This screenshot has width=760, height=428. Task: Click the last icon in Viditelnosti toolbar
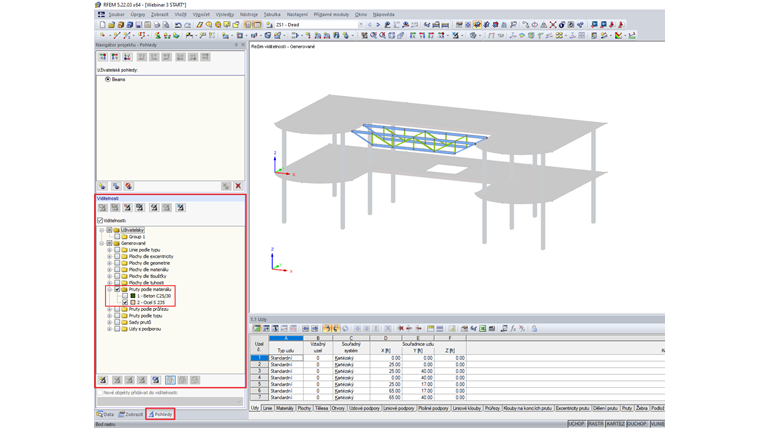point(180,207)
